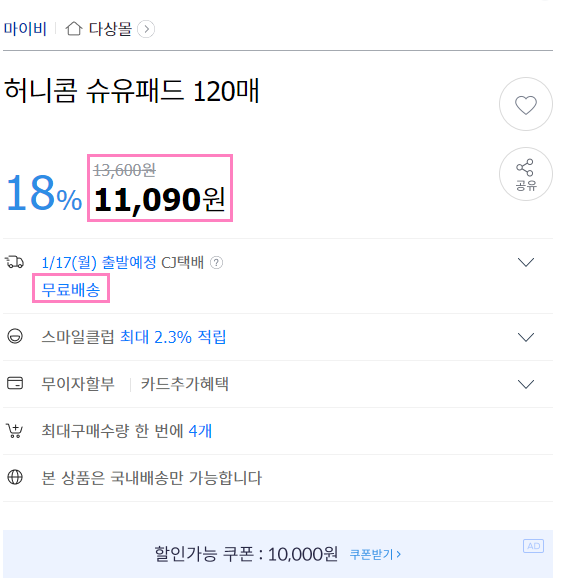Screen dimensions: 566x581
Task: Click the 무료배송 free shipping label
Action: click(71, 289)
